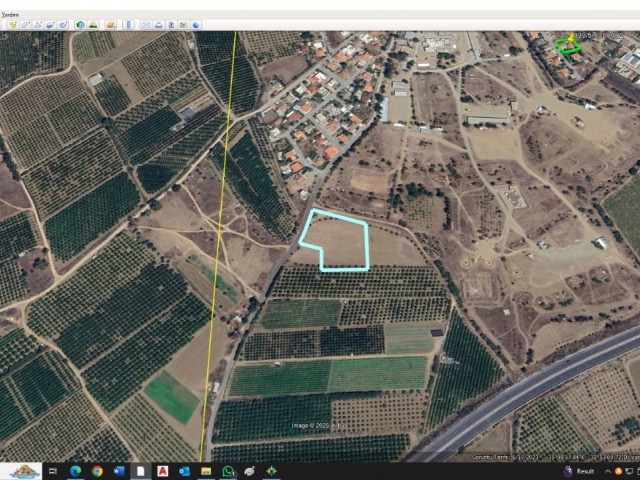
Task: Open the Yardım menu
Action: [9, 15]
